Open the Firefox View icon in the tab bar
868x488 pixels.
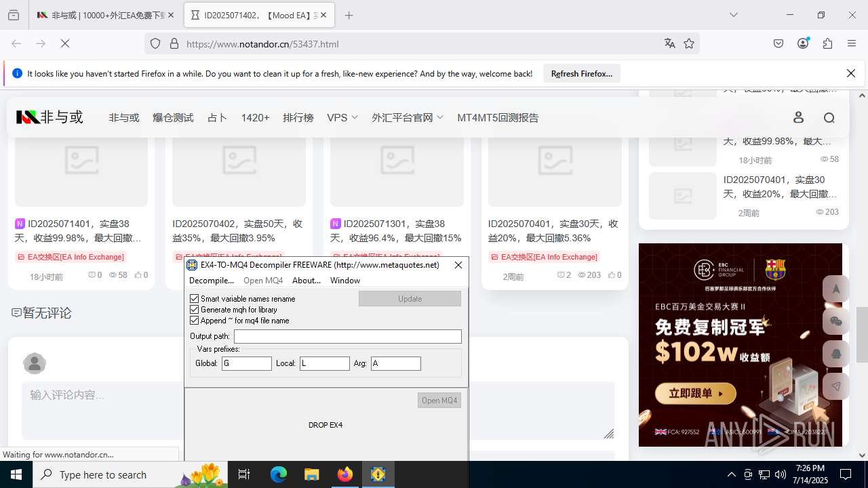pos(14,15)
